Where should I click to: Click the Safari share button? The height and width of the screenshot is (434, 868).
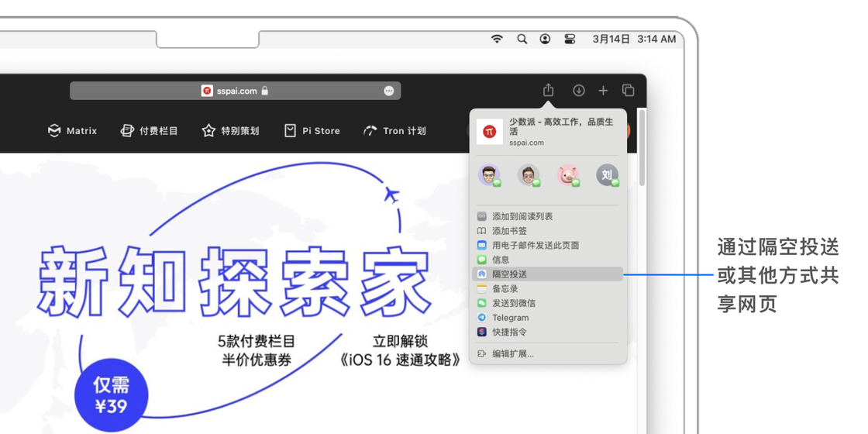pyautogui.click(x=548, y=91)
